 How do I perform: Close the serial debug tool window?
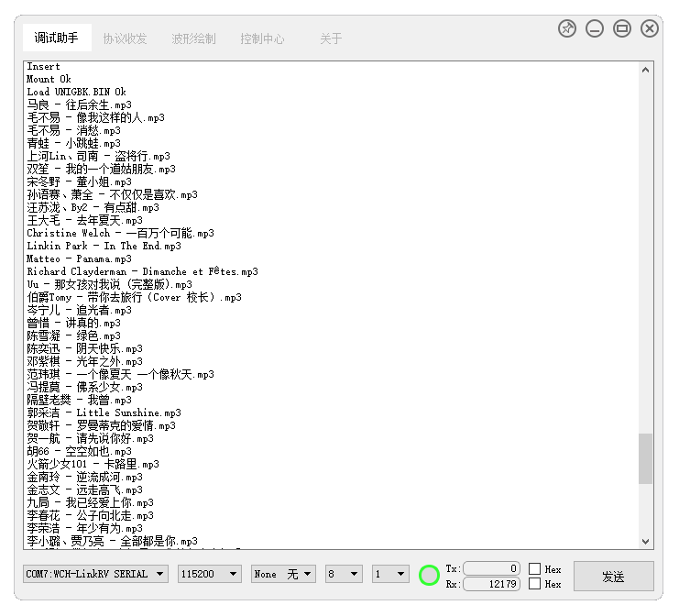click(650, 28)
